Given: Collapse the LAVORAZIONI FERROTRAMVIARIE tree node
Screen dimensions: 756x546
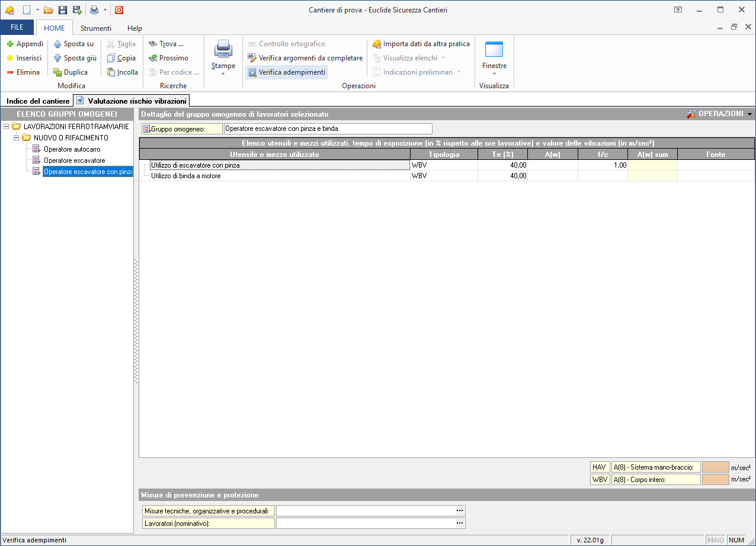Looking at the screenshot, I should tap(7, 127).
